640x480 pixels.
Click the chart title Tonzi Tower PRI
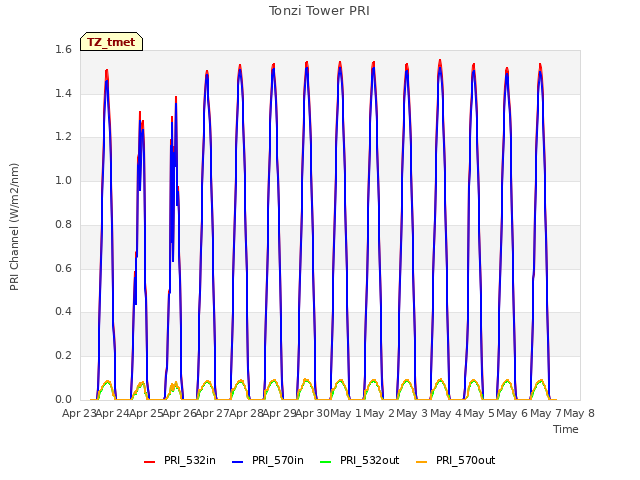(319, 11)
